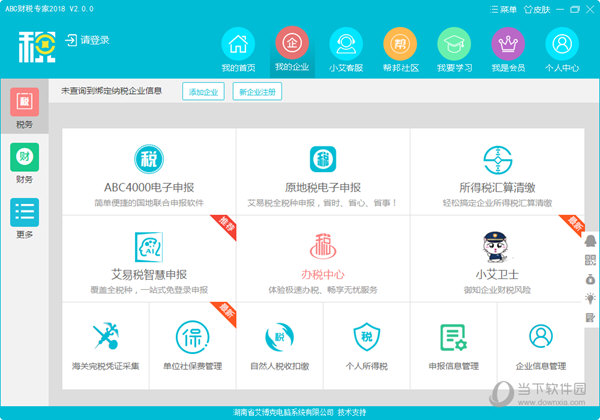This screenshot has width=600, height=420.
Task: Open 我要学习 graduation cap icon
Action: (454, 44)
